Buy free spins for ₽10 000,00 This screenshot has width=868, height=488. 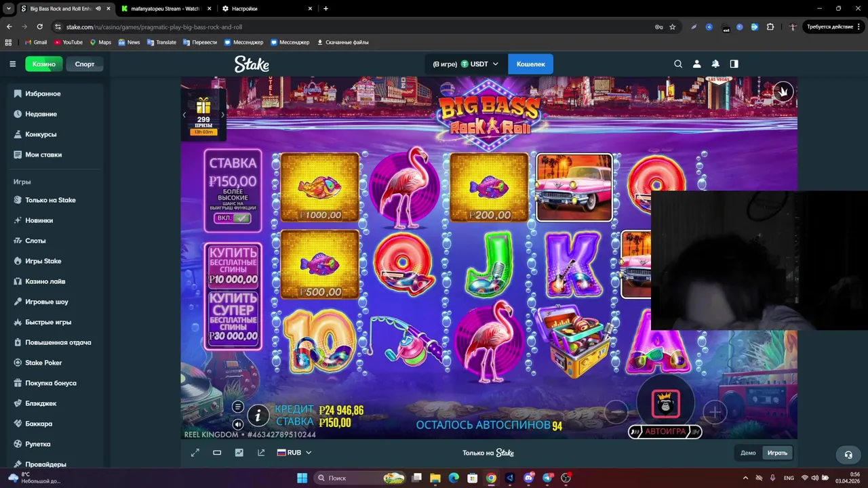pos(233,266)
